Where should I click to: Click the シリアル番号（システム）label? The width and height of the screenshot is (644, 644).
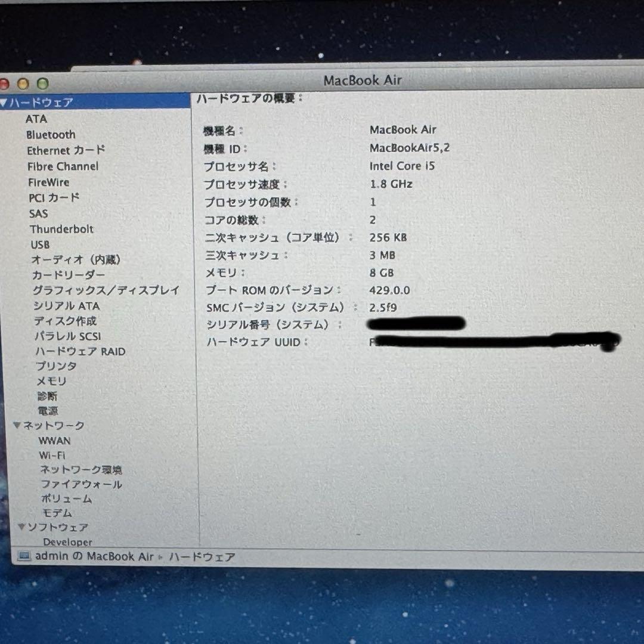click(274, 325)
